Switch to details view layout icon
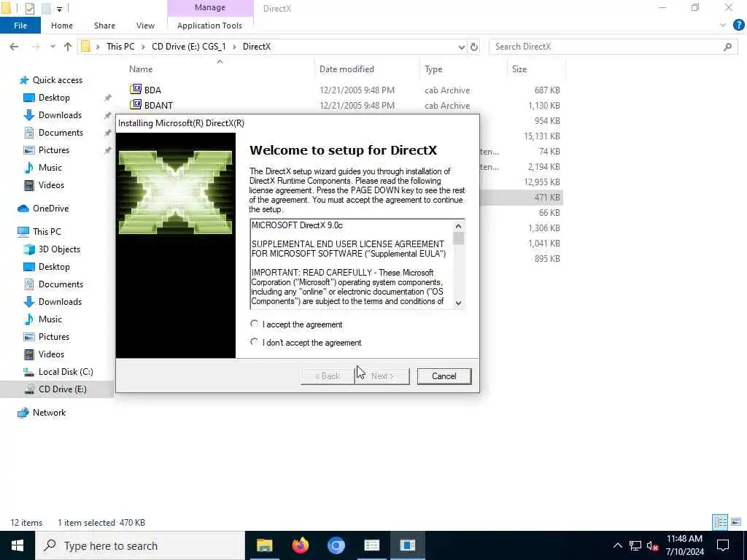This screenshot has width=747, height=560. click(x=720, y=522)
